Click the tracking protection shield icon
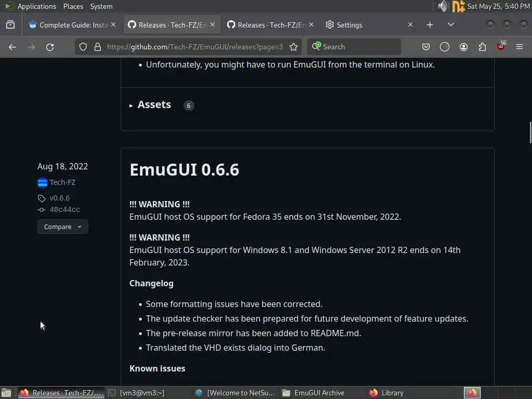The image size is (532, 399). click(83, 47)
